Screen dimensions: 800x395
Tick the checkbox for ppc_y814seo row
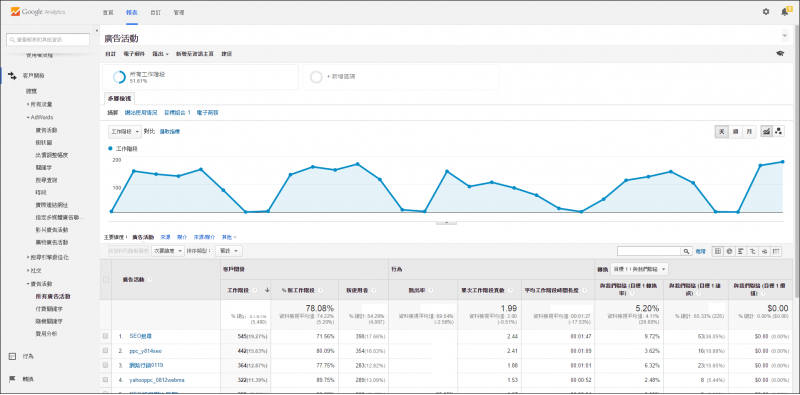(x=105, y=351)
